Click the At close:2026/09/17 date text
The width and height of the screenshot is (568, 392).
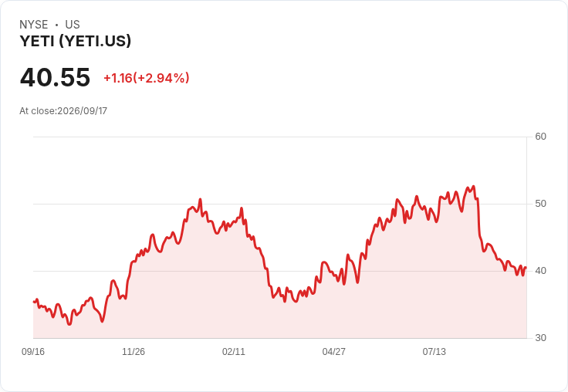[63, 111]
